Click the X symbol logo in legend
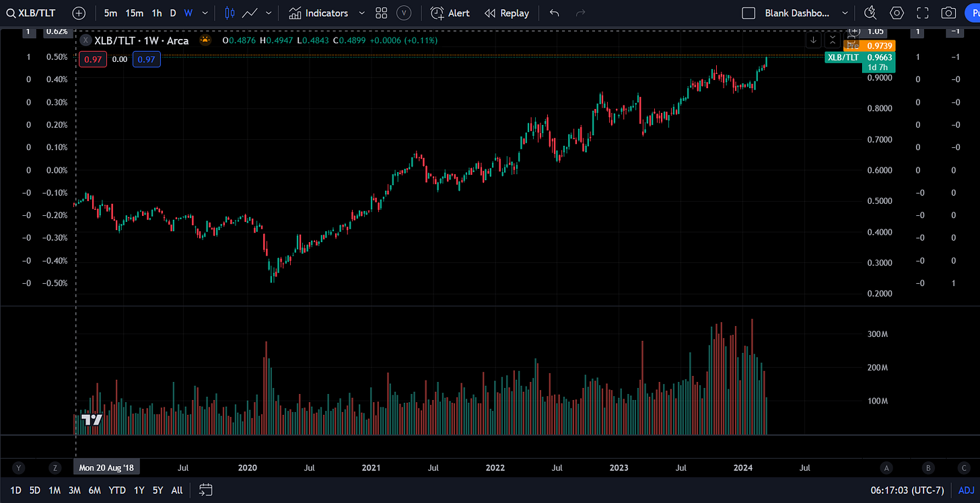The height and width of the screenshot is (503, 980). tap(85, 40)
